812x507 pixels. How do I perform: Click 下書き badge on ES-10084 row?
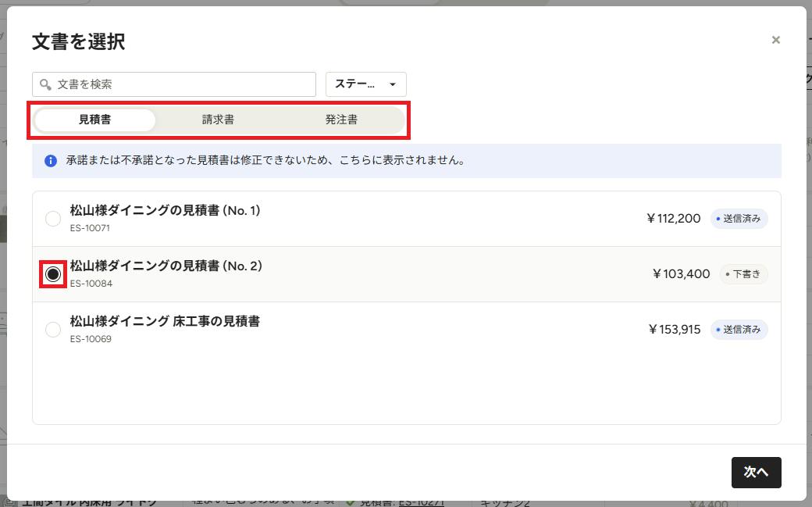pos(743,274)
